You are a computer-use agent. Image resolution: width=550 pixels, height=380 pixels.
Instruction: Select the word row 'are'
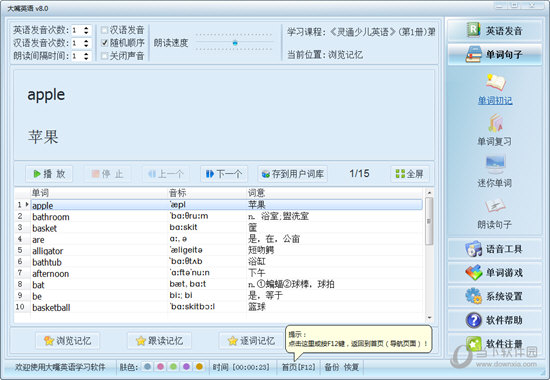coord(227,239)
